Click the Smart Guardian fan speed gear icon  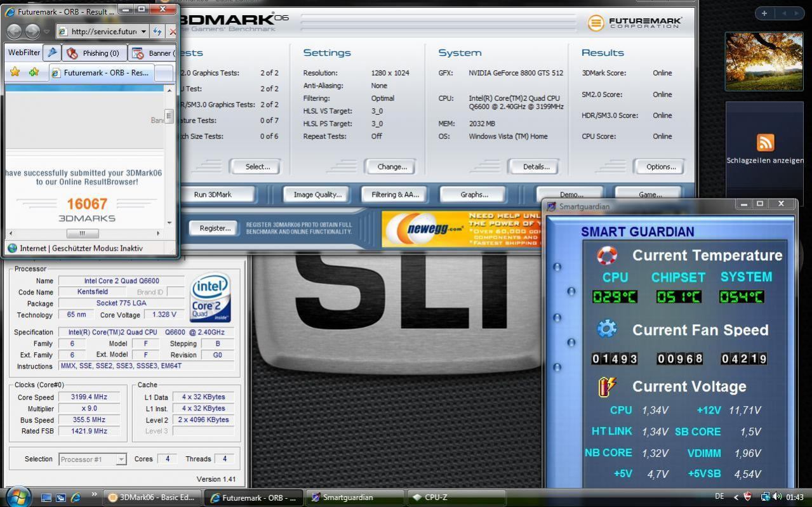pos(607,329)
